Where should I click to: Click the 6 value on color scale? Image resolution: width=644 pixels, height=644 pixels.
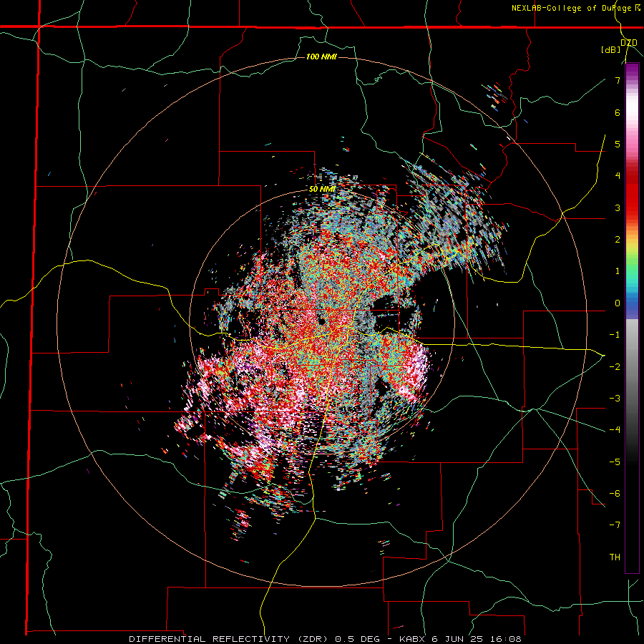pos(618,112)
